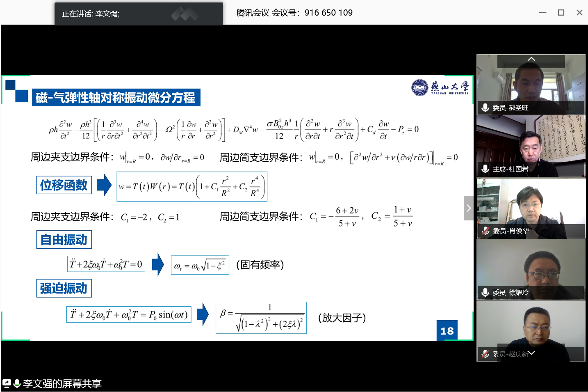Select 委员-徐耀玲 video thumbnail

(531, 269)
